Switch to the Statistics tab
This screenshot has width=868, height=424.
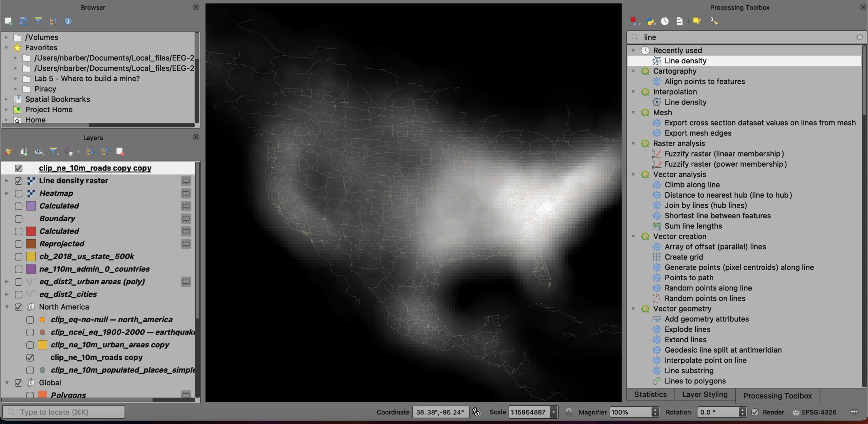pyautogui.click(x=650, y=395)
